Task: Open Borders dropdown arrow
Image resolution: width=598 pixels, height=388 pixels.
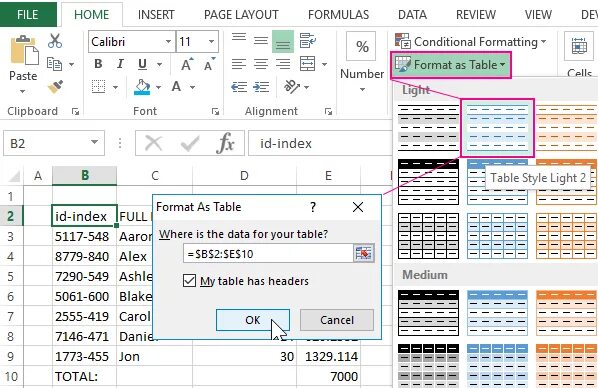Action: coord(115,87)
